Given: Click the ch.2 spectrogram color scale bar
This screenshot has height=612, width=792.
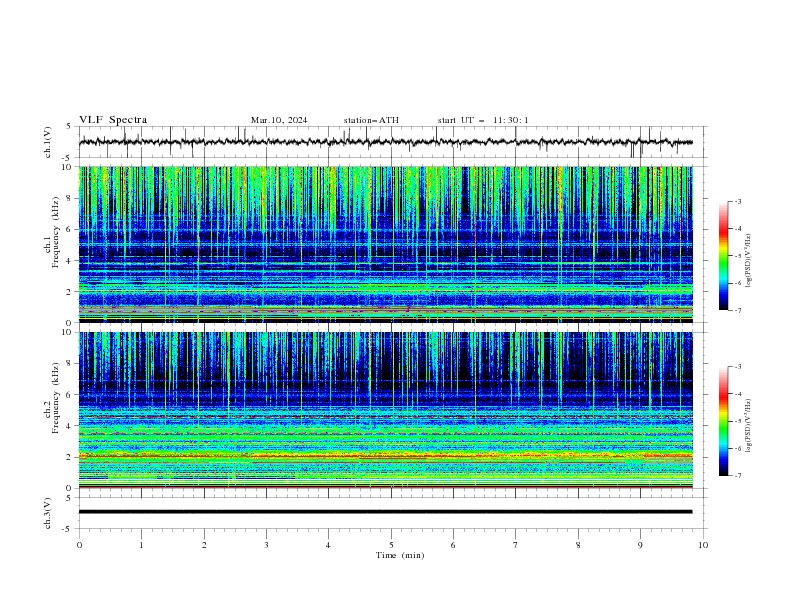Looking at the screenshot, I should point(723,421).
